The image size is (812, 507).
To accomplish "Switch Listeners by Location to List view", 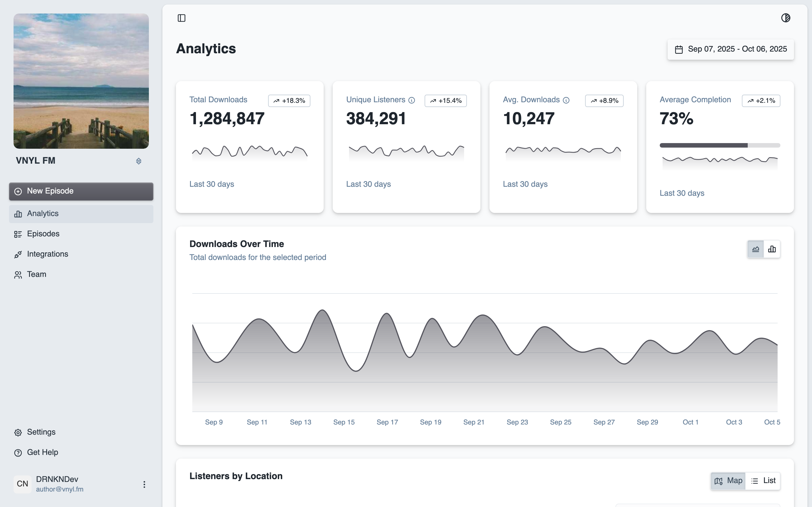I will click(763, 481).
